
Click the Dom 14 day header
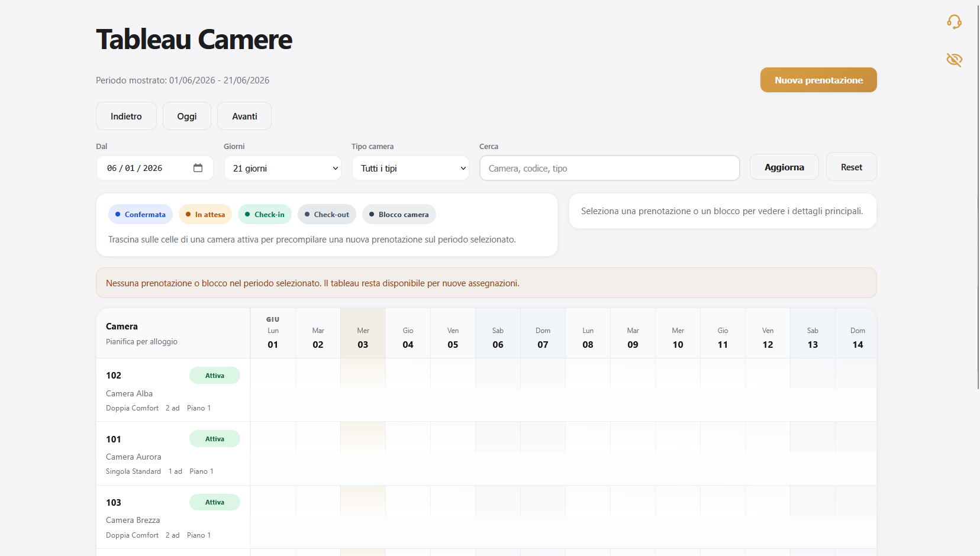click(x=856, y=333)
